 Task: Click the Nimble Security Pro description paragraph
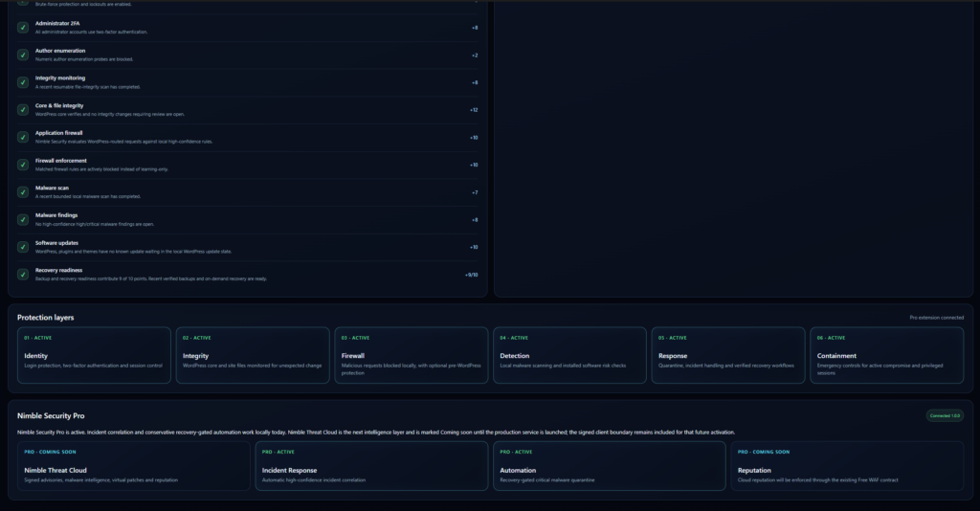tap(375, 433)
